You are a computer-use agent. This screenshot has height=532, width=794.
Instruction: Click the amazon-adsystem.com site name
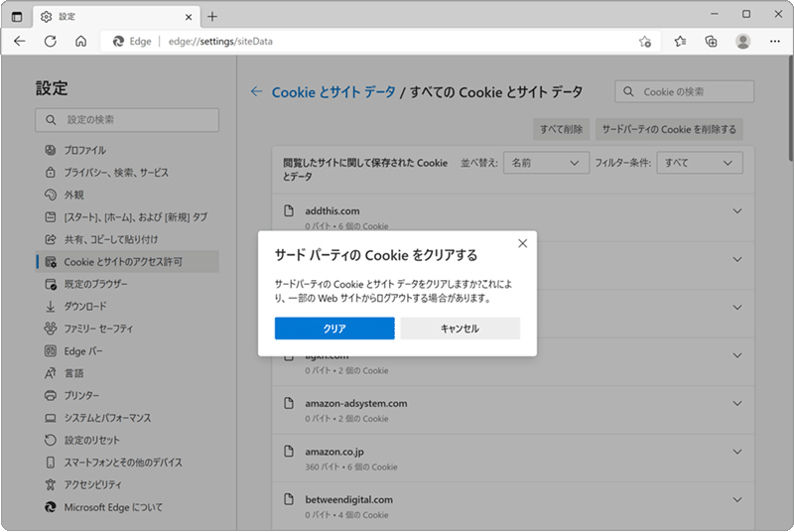click(x=356, y=403)
